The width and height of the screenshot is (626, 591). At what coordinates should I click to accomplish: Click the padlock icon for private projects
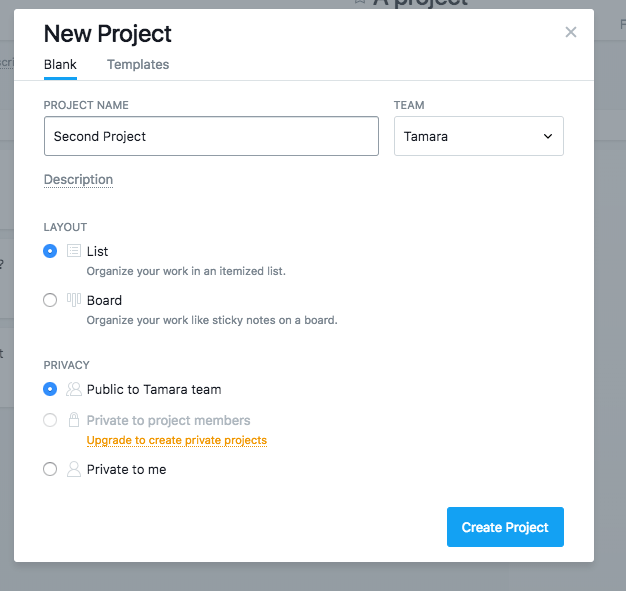(74, 420)
